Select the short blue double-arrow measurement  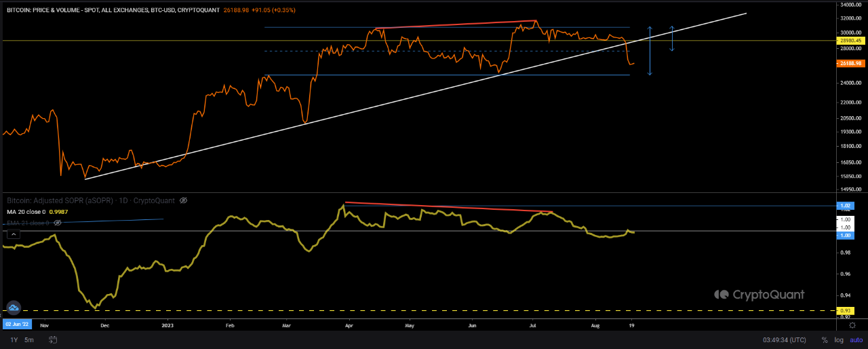(672, 39)
